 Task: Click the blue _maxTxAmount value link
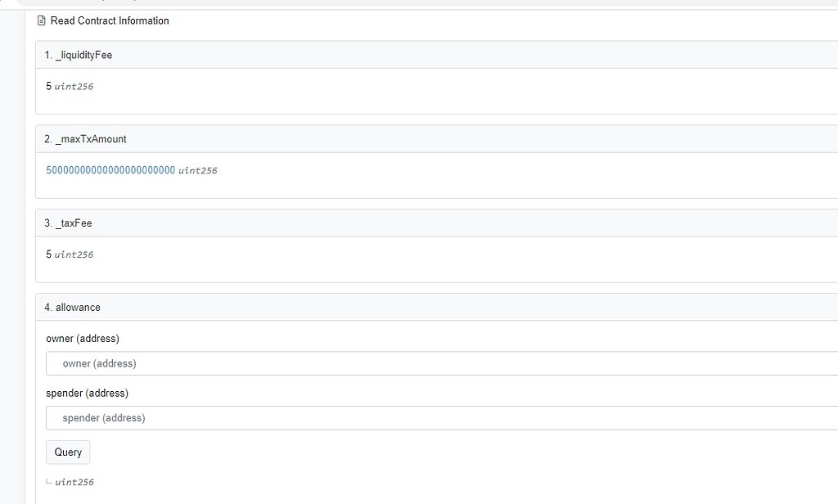click(x=110, y=170)
